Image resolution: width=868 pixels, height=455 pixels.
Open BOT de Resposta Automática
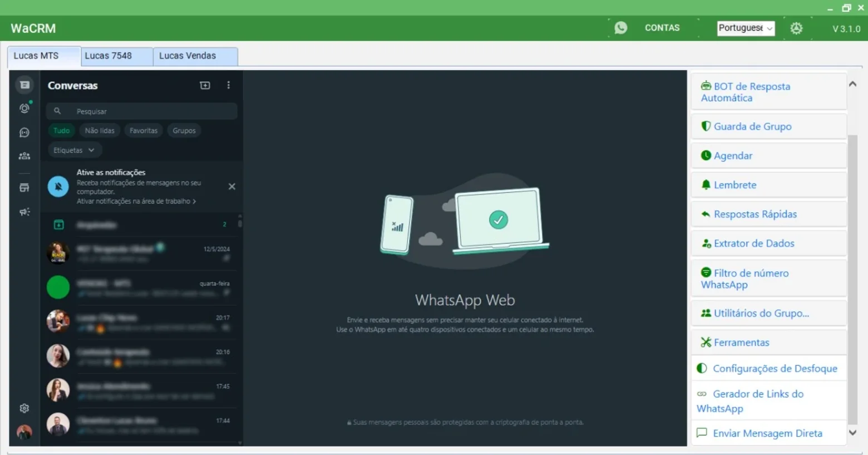[769, 92]
